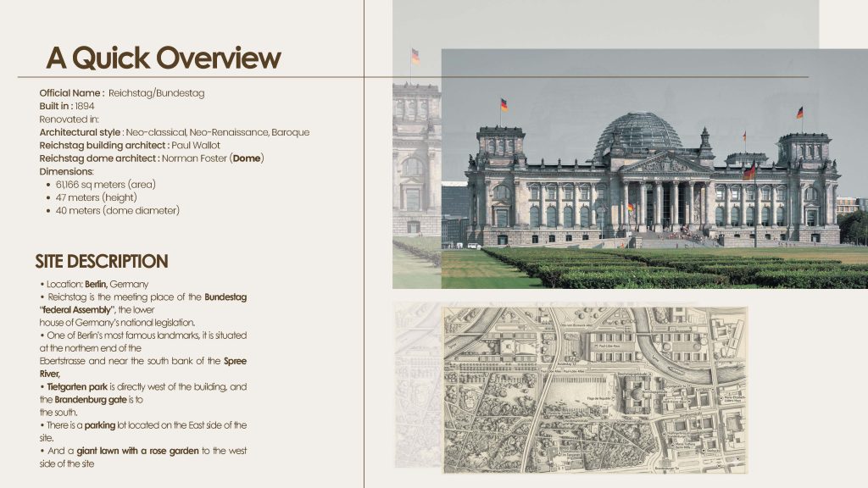
Task: Click the "Built in: 1894" line
Action: point(67,106)
